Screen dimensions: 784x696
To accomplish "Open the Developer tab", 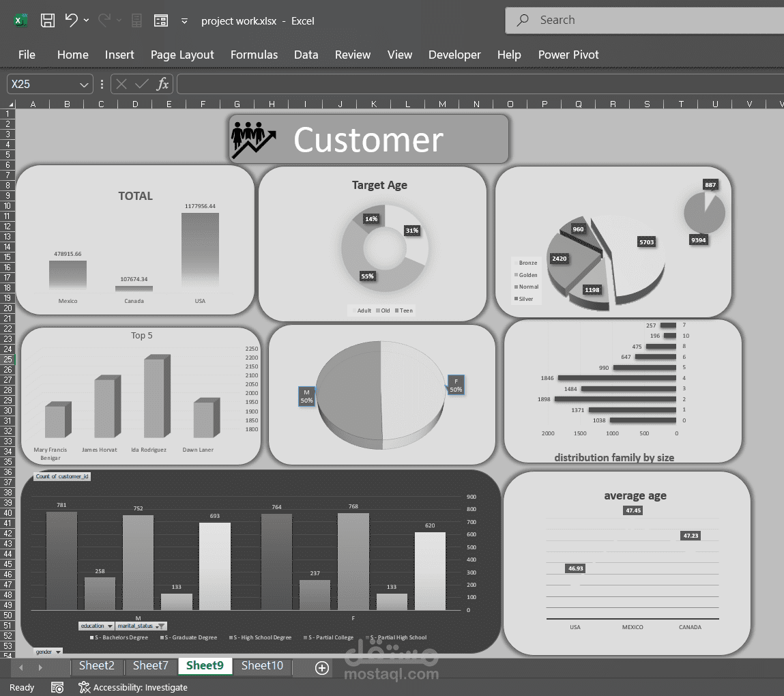I will tap(454, 55).
